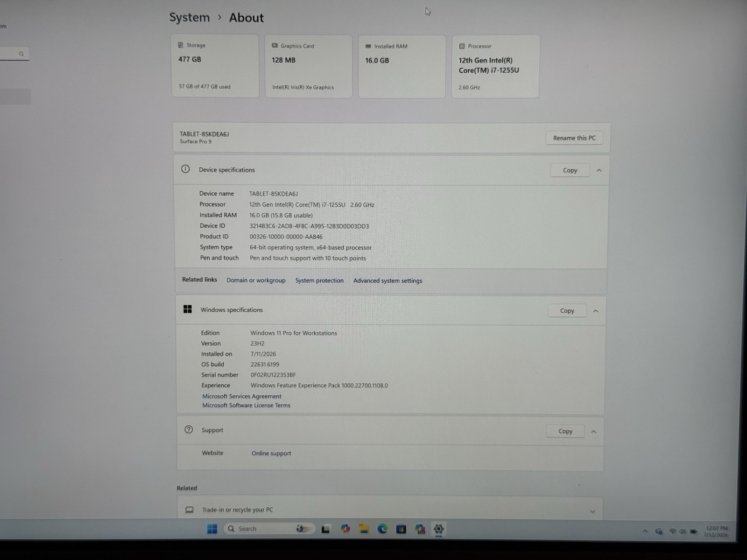Click the Device specifications info icon
747x560 pixels.
click(185, 169)
